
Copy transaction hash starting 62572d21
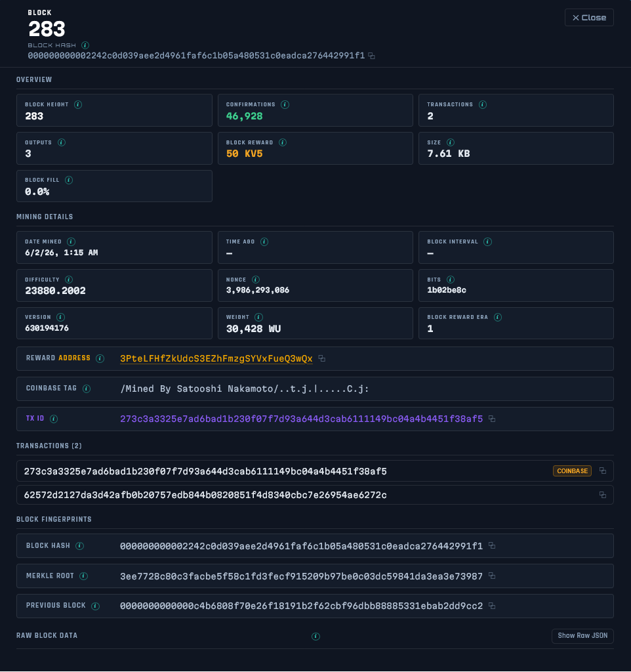coord(603,495)
